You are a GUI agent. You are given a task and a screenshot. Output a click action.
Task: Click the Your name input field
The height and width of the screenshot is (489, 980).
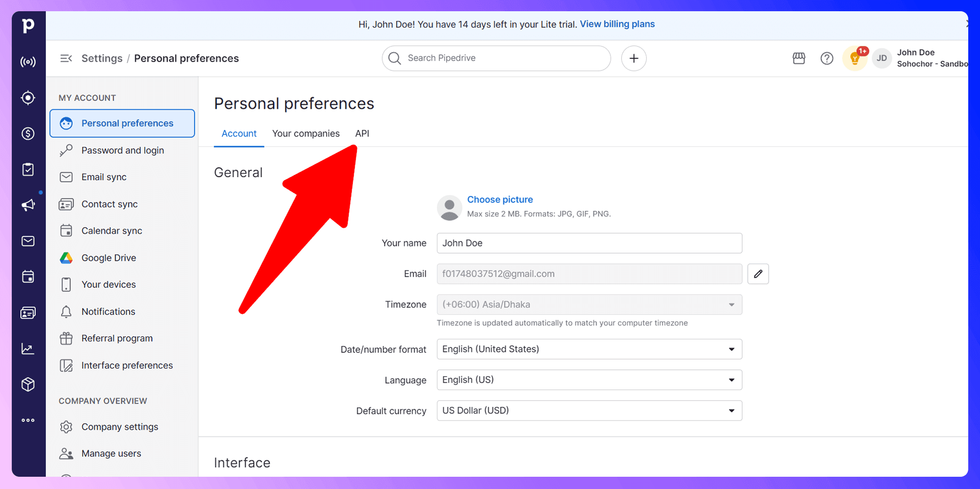tap(590, 243)
